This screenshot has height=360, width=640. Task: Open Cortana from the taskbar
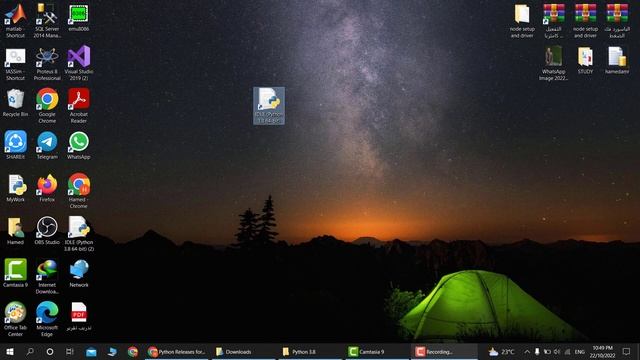[50, 351]
